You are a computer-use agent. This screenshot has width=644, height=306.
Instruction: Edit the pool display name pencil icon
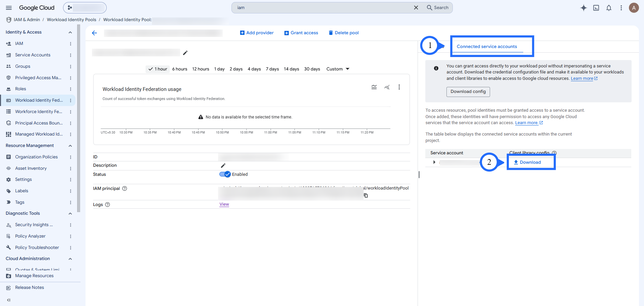click(x=185, y=53)
